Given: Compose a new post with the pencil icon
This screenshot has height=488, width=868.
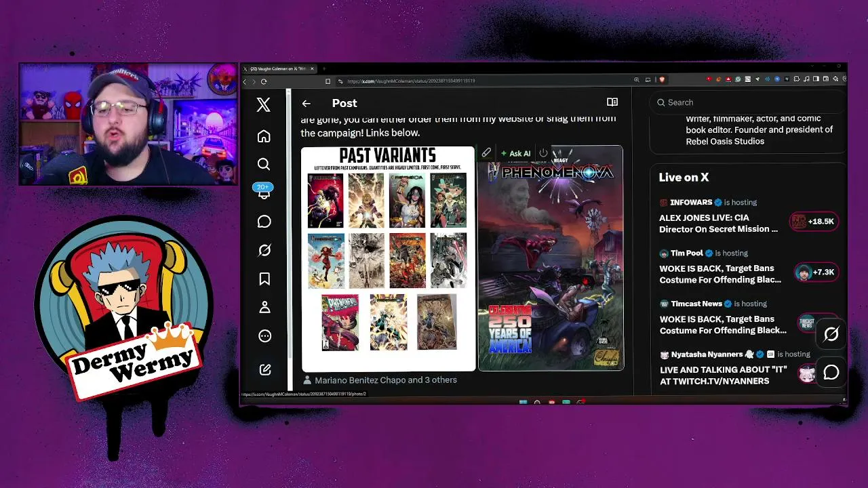Looking at the screenshot, I should [265, 369].
